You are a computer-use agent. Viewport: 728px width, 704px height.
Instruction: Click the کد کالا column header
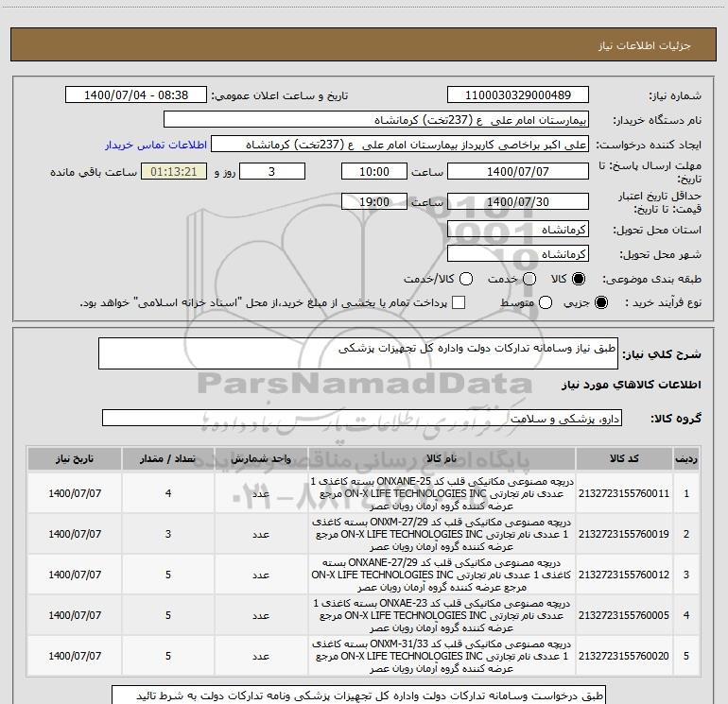click(x=624, y=459)
